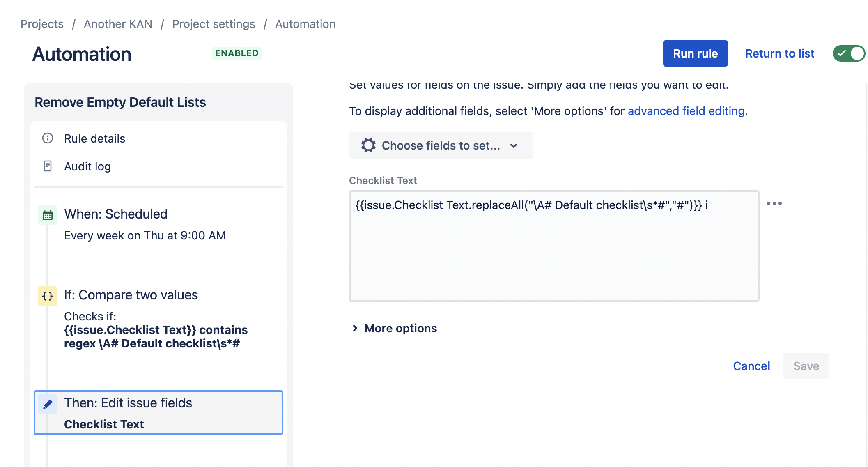Select the When: Scheduled trigger step
The width and height of the screenshot is (868, 467).
[x=116, y=214]
